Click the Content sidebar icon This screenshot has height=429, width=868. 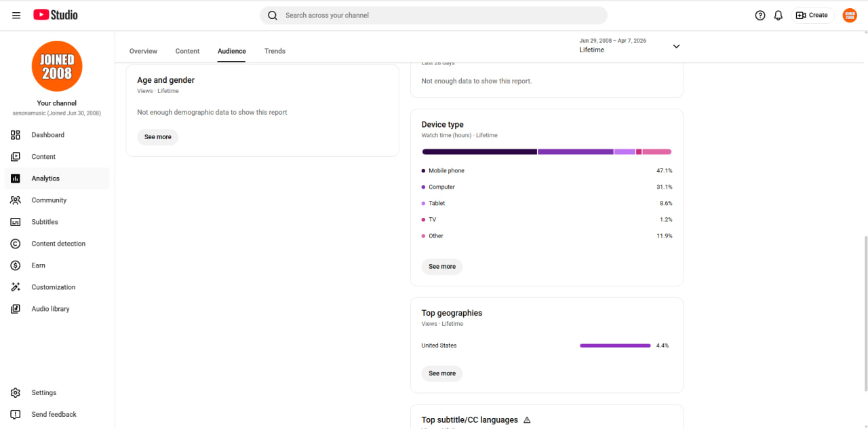(16, 157)
